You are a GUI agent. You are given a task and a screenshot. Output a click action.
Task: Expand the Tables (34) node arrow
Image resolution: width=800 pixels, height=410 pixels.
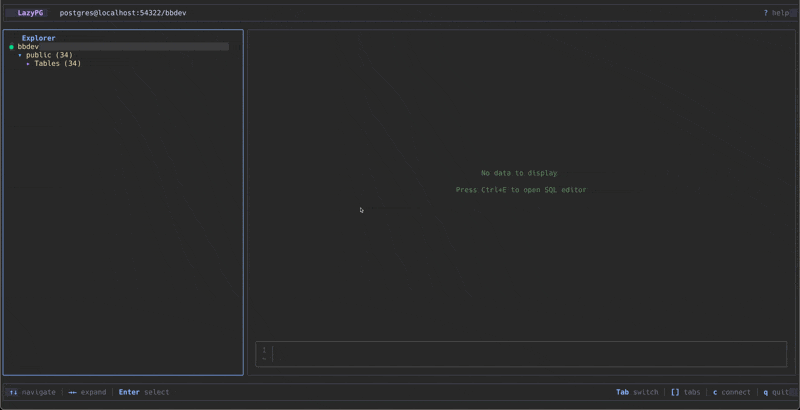28,64
